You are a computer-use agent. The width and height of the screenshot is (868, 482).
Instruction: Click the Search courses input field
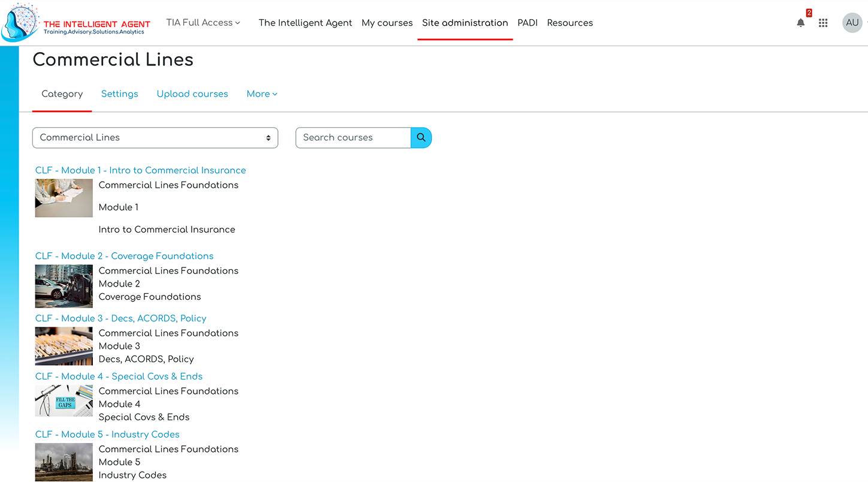[353, 137]
